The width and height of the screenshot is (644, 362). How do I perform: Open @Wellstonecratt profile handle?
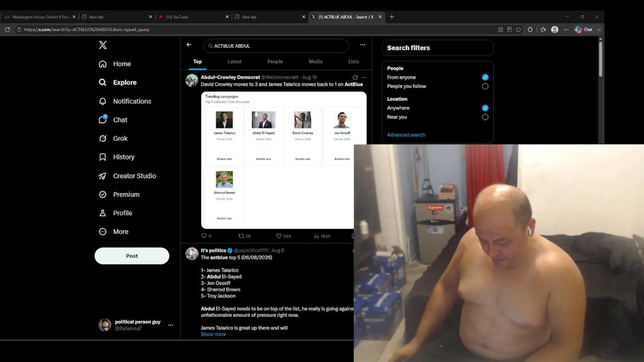point(280,77)
